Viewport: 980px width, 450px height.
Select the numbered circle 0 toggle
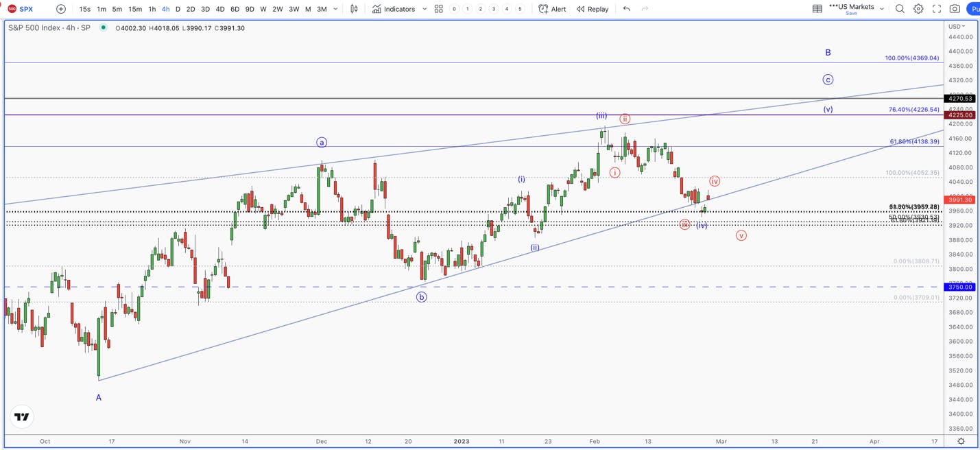click(454, 9)
